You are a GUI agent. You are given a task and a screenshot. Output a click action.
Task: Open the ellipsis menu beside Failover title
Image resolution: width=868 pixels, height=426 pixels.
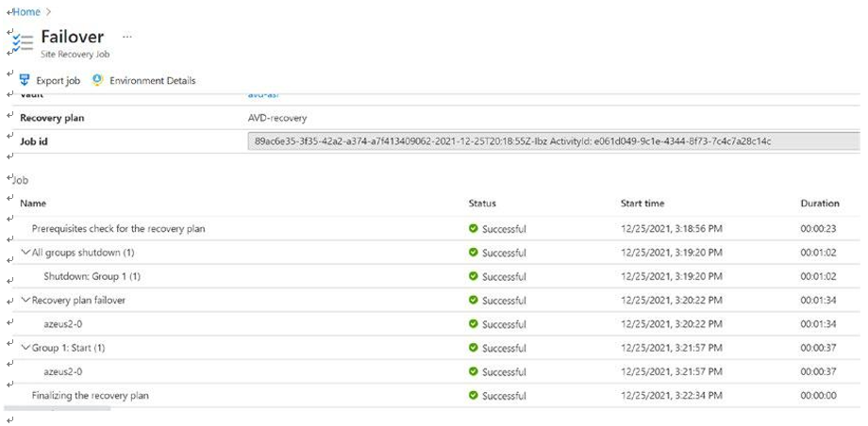tap(127, 37)
